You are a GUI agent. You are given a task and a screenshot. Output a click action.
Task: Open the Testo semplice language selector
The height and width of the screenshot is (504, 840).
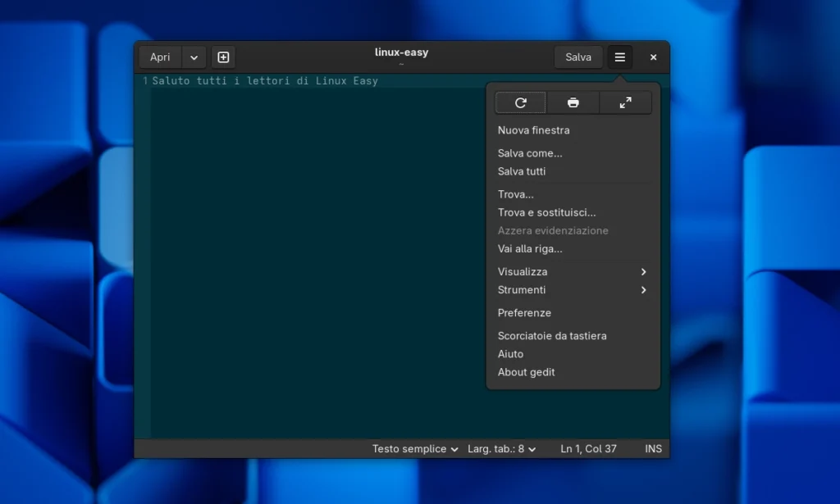click(414, 448)
